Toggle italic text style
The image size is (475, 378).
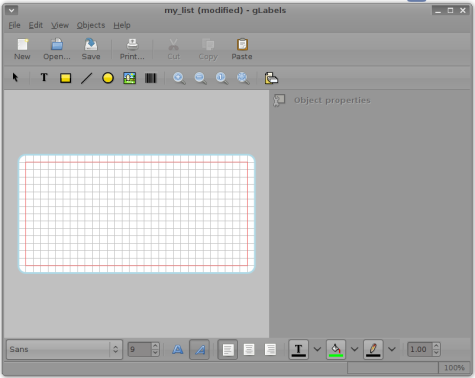click(x=199, y=349)
